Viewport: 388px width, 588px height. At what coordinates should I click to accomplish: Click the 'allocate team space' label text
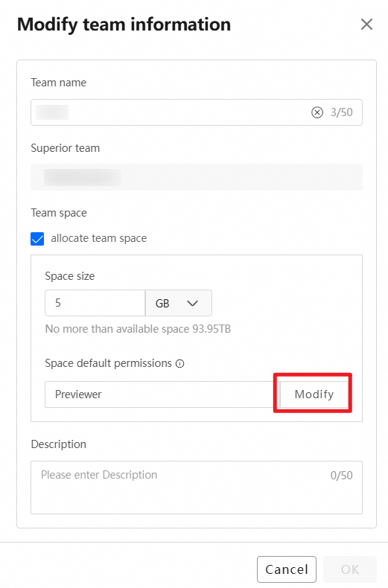click(x=99, y=238)
